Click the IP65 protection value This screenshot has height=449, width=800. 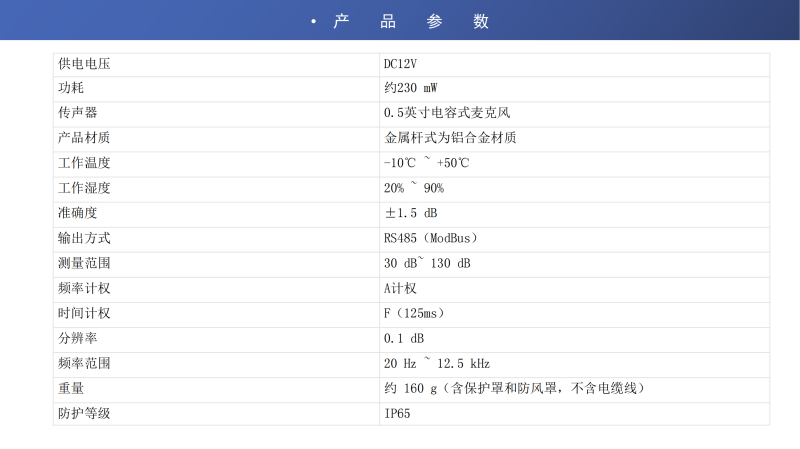[x=397, y=413]
